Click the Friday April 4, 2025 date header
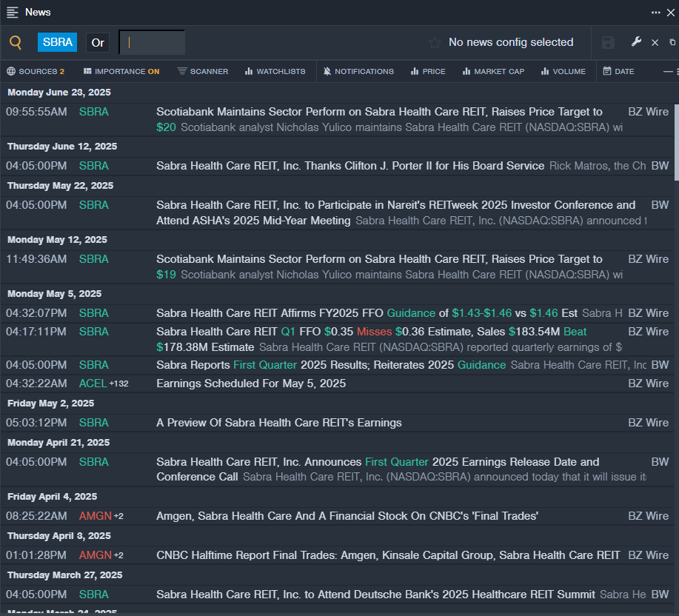This screenshot has width=679, height=616. [53, 497]
